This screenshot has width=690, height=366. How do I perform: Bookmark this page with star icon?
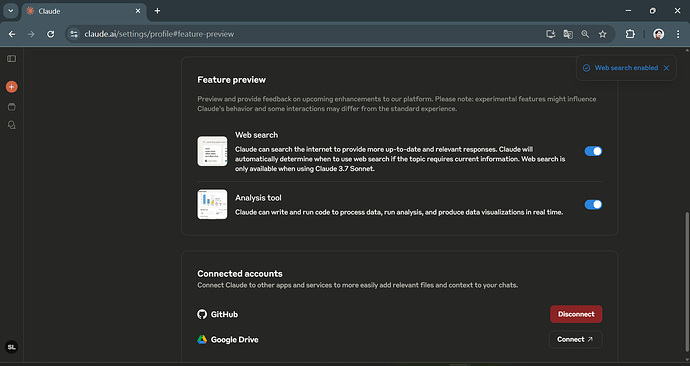[x=602, y=34]
